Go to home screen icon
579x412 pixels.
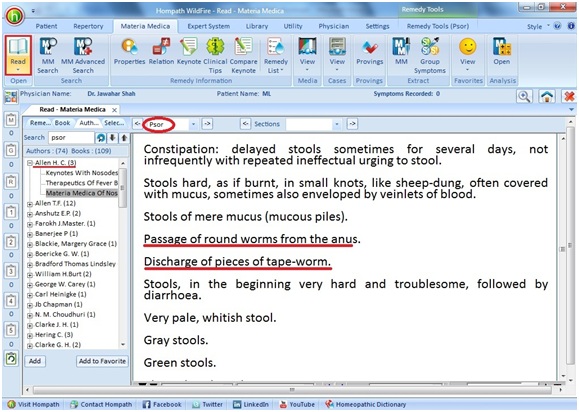[547, 96]
